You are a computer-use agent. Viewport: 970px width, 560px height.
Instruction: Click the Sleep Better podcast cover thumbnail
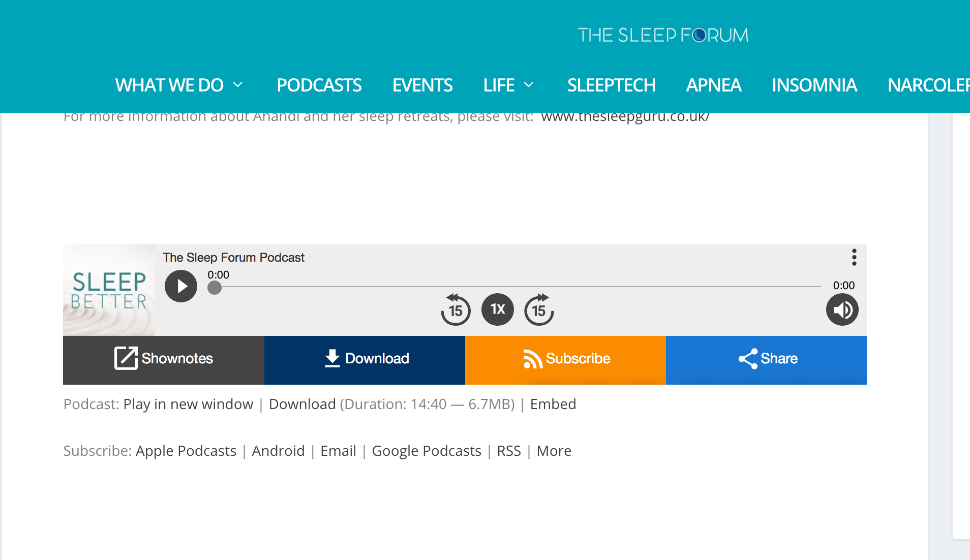[109, 290]
